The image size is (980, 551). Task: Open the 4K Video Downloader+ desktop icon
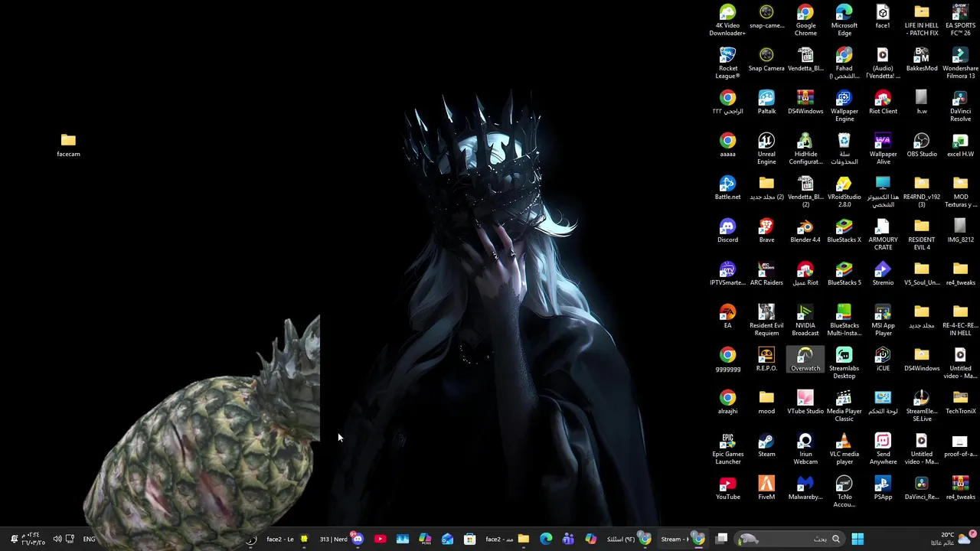coord(727,20)
